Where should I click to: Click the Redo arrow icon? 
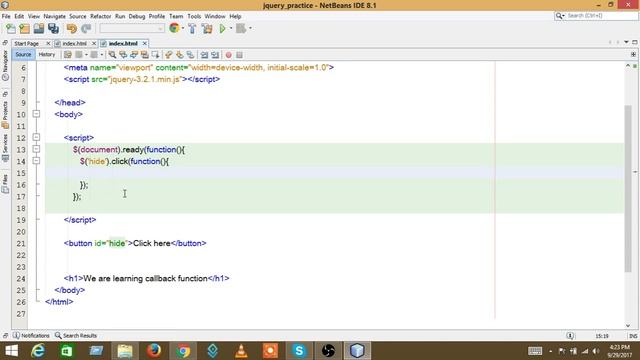point(86,29)
